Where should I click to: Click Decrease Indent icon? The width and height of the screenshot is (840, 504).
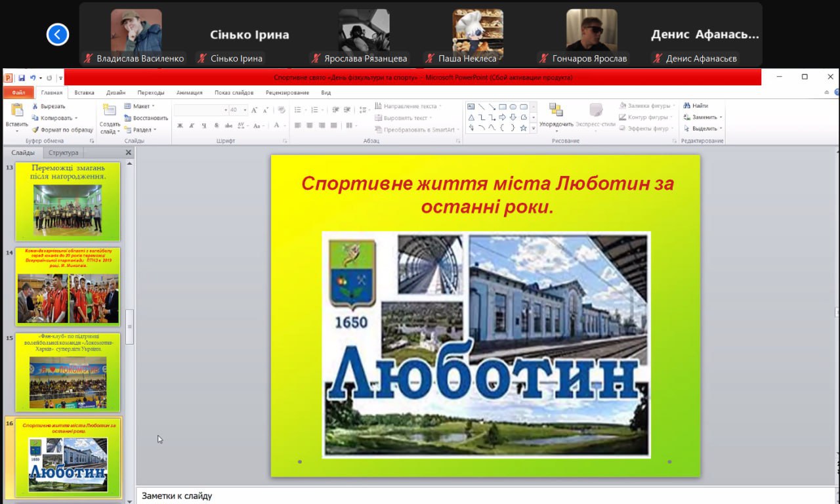pyautogui.click(x=335, y=110)
